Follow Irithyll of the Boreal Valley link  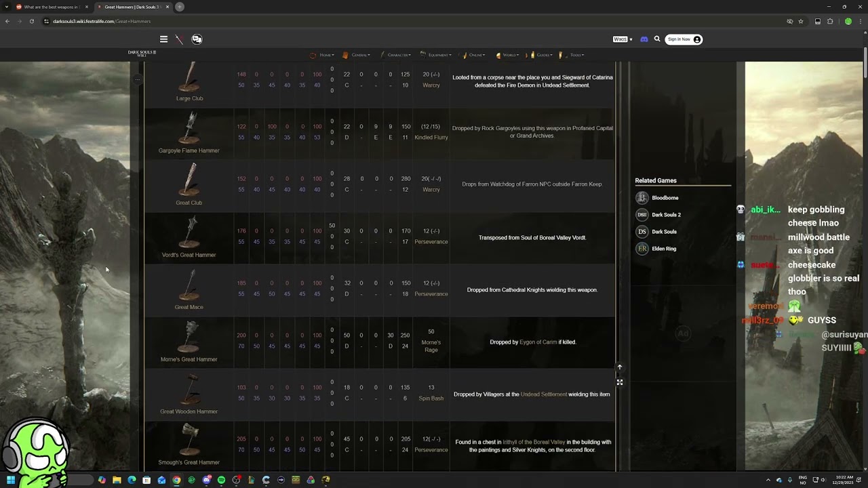tap(534, 442)
